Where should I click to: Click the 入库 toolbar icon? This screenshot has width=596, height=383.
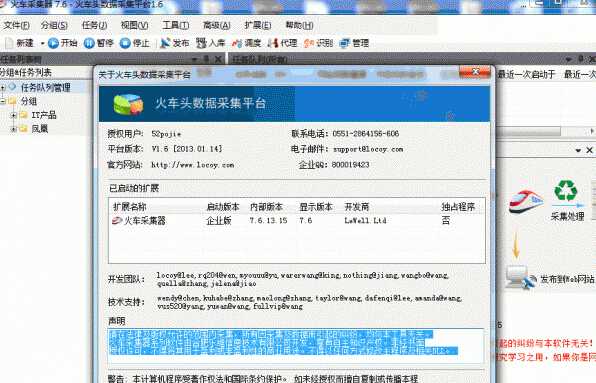201,43
